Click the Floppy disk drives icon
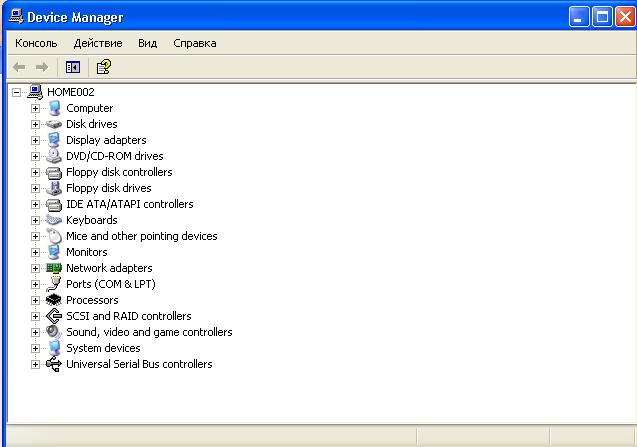 [x=54, y=188]
